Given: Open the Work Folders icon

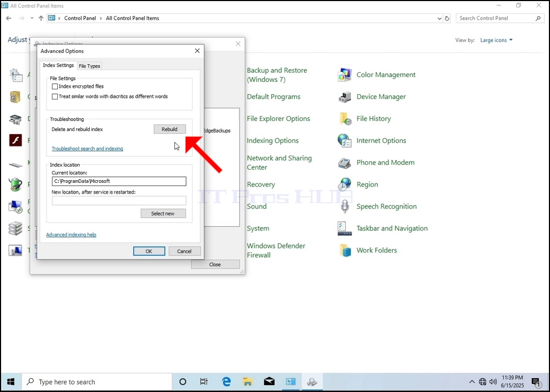Looking at the screenshot, I should click(345, 250).
